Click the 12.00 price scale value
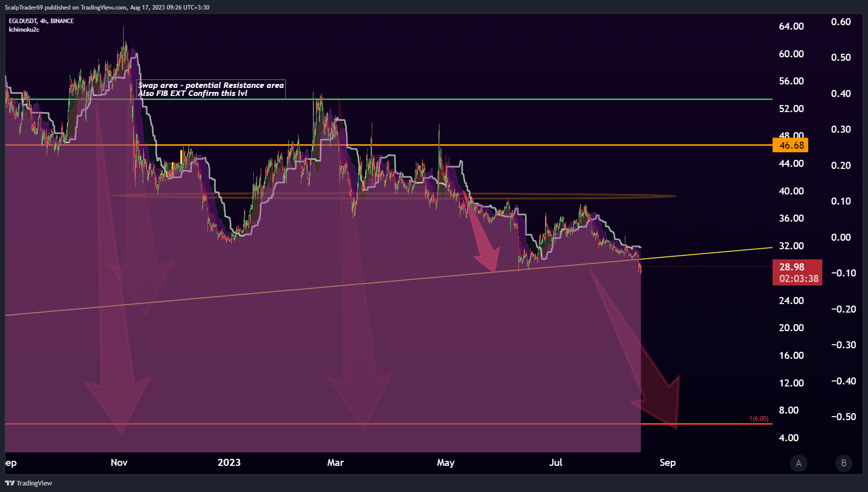The width and height of the screenshot is (868, 492). 791,383
